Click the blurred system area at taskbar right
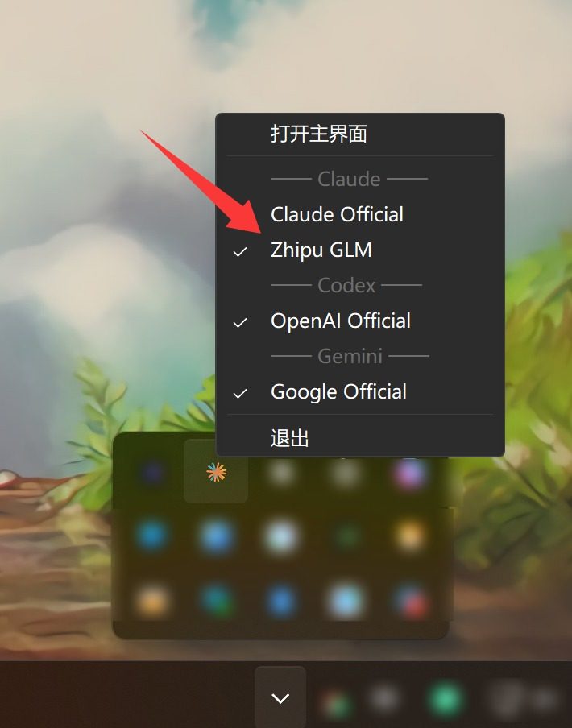 [522, 699]
